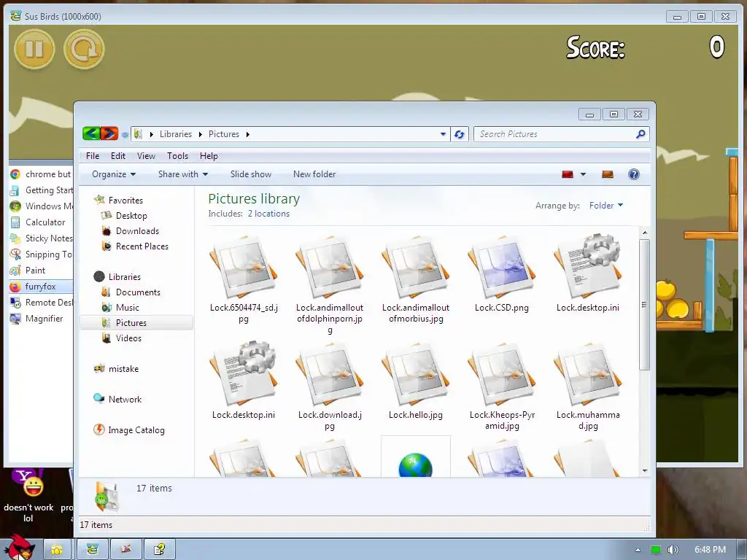747x560 pixels.
Task: Select Lock.andimalloutofmorbius.jpg file
Action: (415, 279)
